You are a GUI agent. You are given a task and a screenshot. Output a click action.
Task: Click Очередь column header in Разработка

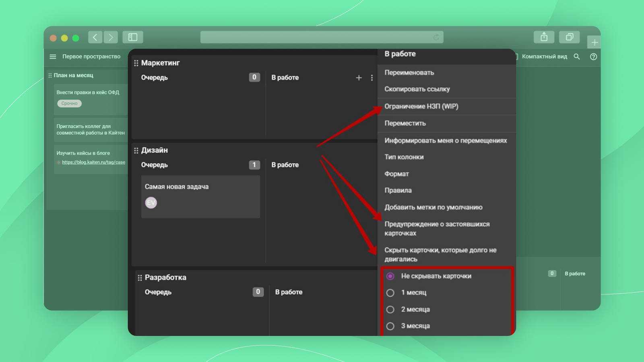click(158, 292)
